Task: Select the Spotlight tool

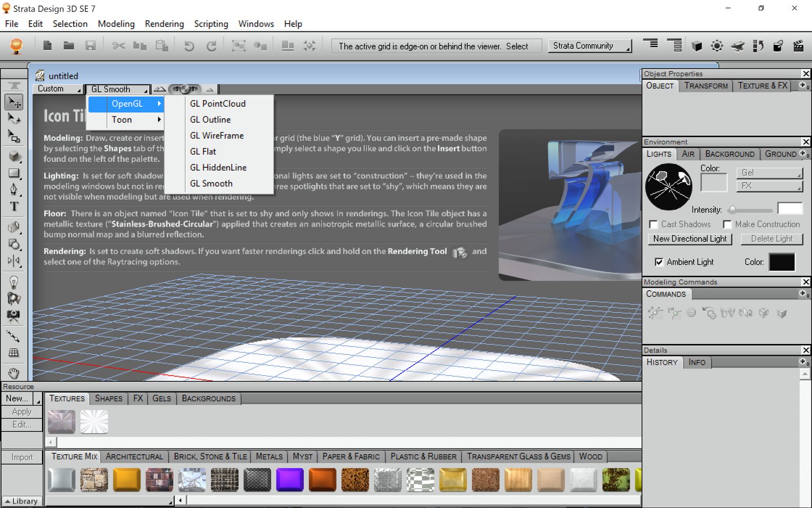Action: [x=14, y=299]
